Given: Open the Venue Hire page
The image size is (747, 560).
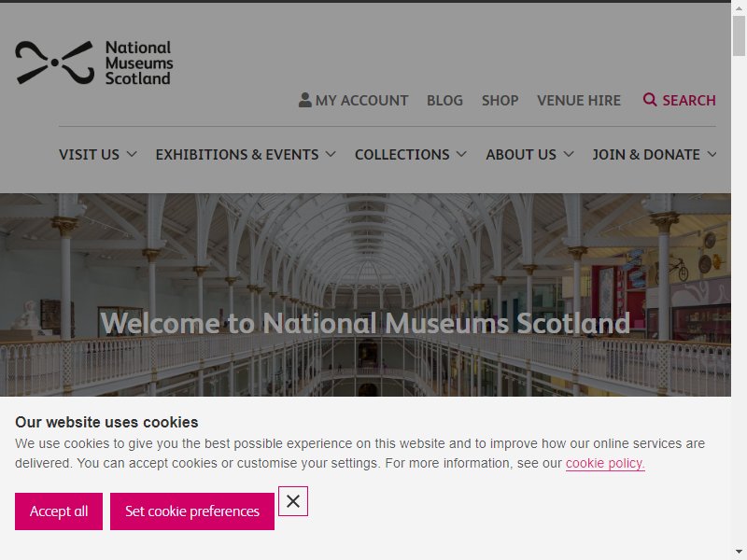Looking at the screenshot, I should [579, 101].
